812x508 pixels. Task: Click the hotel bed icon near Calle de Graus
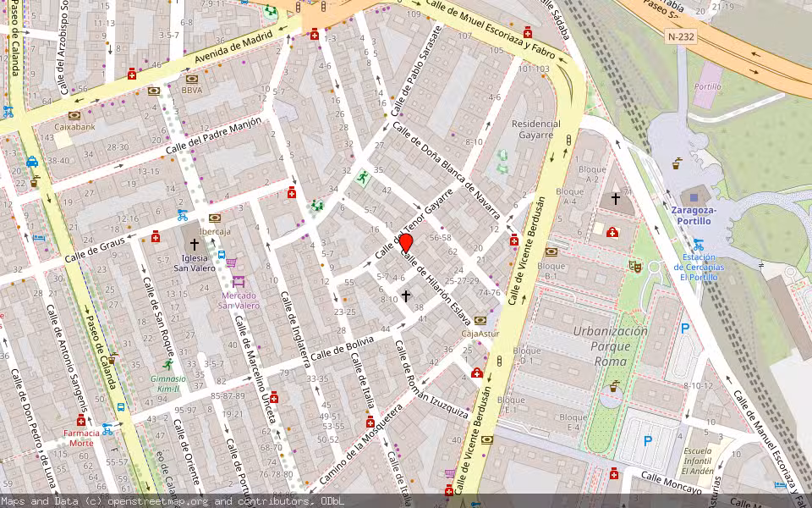40,238
